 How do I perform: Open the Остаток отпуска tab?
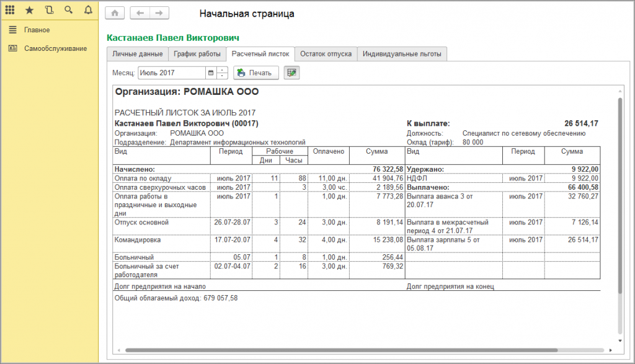point(326,54)
